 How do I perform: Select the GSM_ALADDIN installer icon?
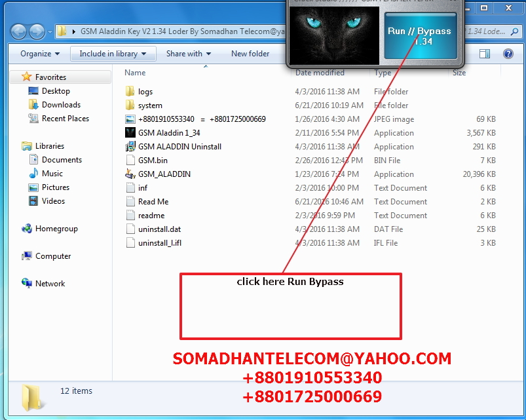point(130,174)
